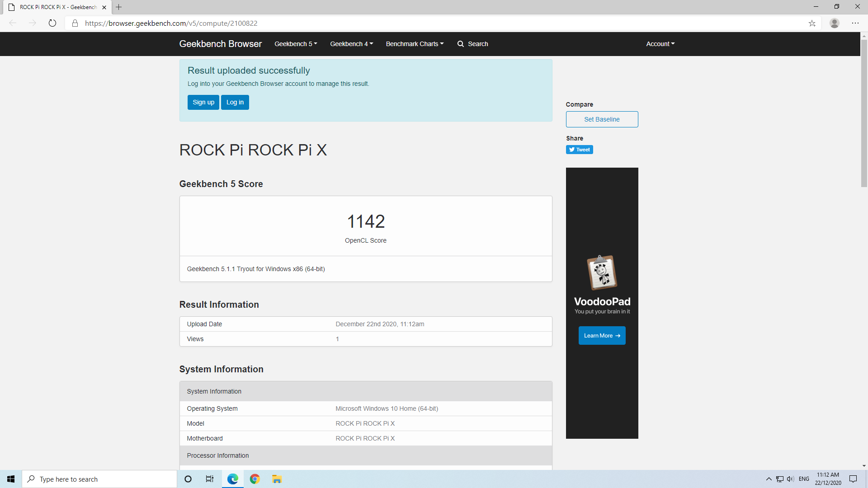Click the Microsoft Windows 10 Home value
Image resolution: width=868 pixels, height=488 pixels.
(387, 408)
